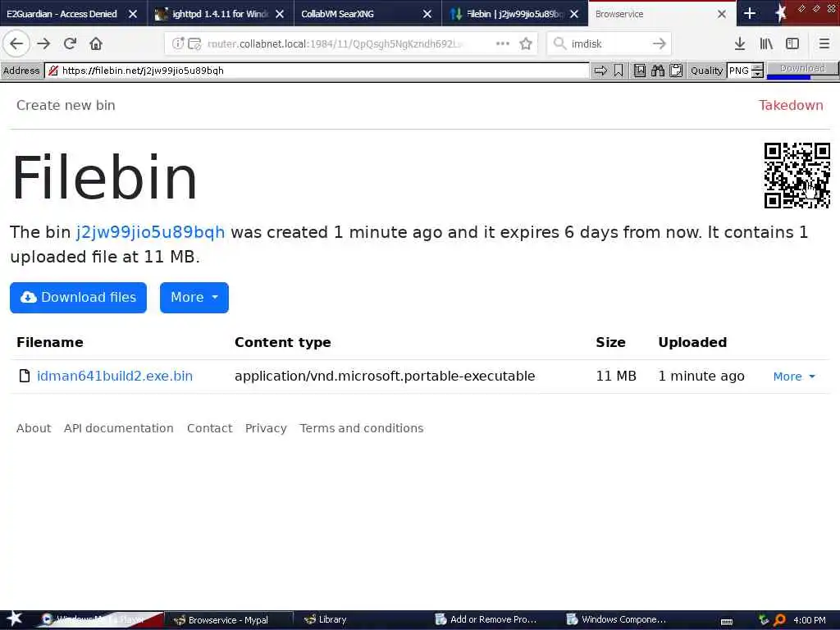The height and width of the screenshot is (630, 840).
Task: Click the keyboard tray icon
Action: (727, 621)
